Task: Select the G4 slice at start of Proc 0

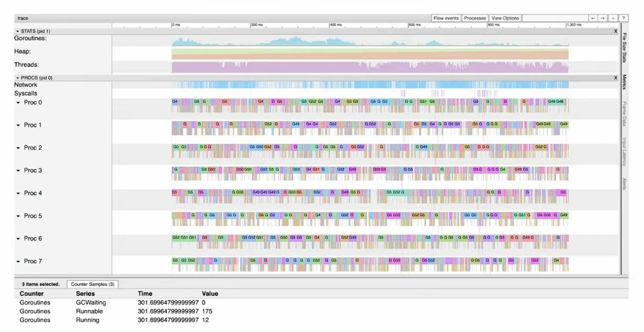Action: (x=175, y=101)
